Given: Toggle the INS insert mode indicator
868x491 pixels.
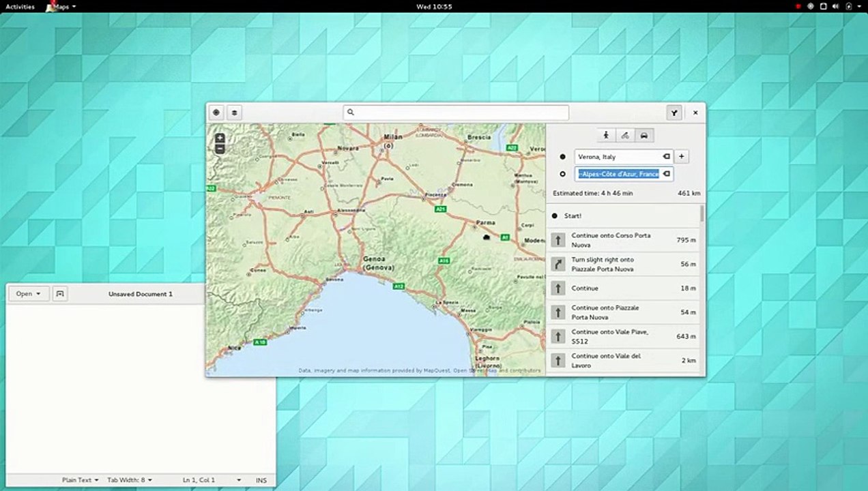Looking at the screenshot, I should point(261,480).
